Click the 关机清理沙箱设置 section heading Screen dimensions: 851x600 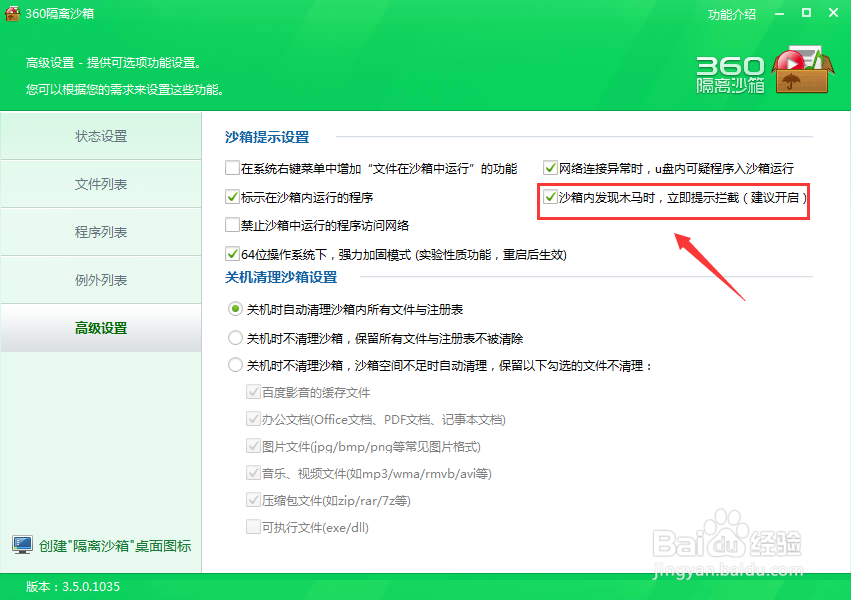(281, 277)
